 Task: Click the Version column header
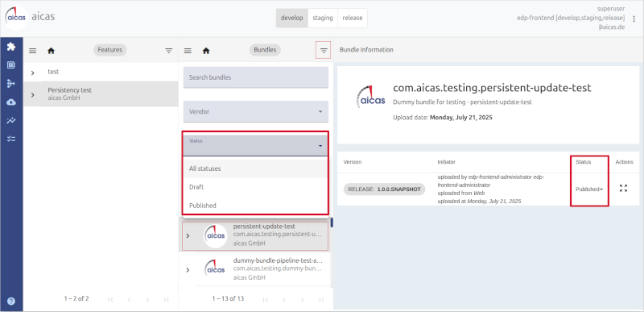[353, 162]
